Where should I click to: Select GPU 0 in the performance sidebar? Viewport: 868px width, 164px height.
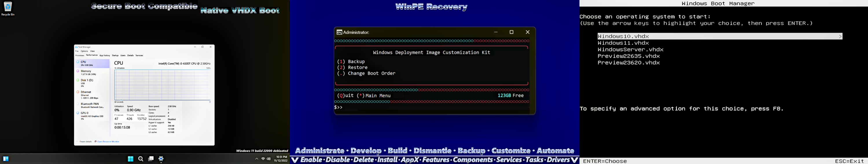pyautogui.click(x=92, y=116)
